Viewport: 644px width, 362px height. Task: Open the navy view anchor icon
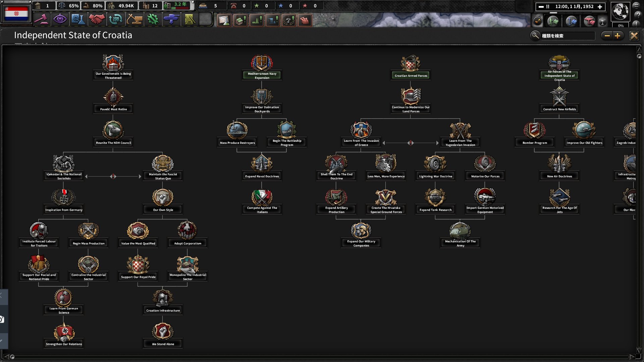click(571, 21)
